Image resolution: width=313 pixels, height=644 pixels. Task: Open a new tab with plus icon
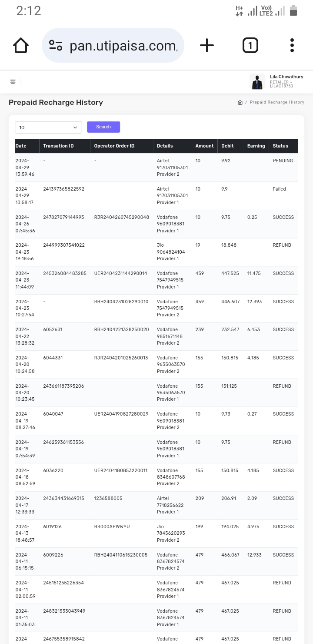pyautogui.click(x=207, y=45)
